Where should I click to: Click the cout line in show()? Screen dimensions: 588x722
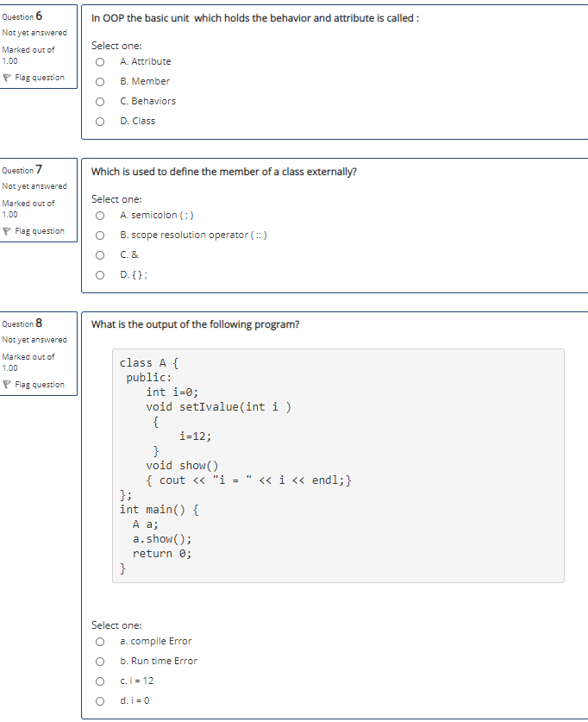click(x=249, y=480)
